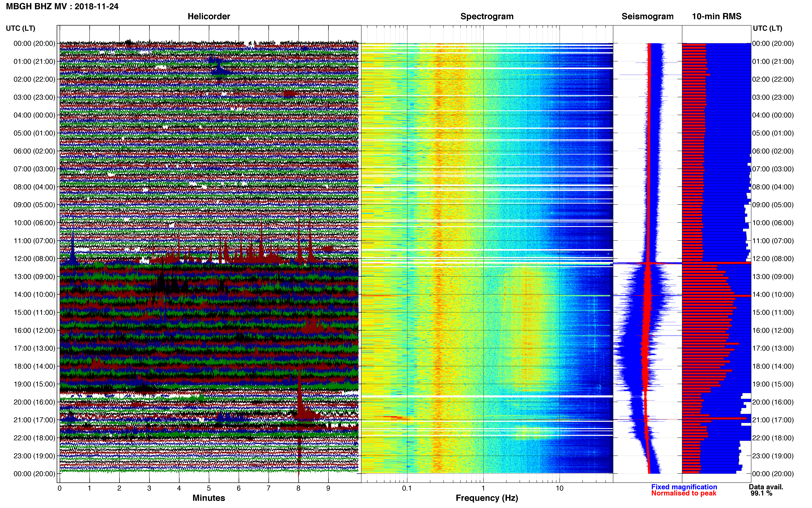812x508 pixels.
Task: Click the Minutes axis tick label 7
Action: coord(269,488)
